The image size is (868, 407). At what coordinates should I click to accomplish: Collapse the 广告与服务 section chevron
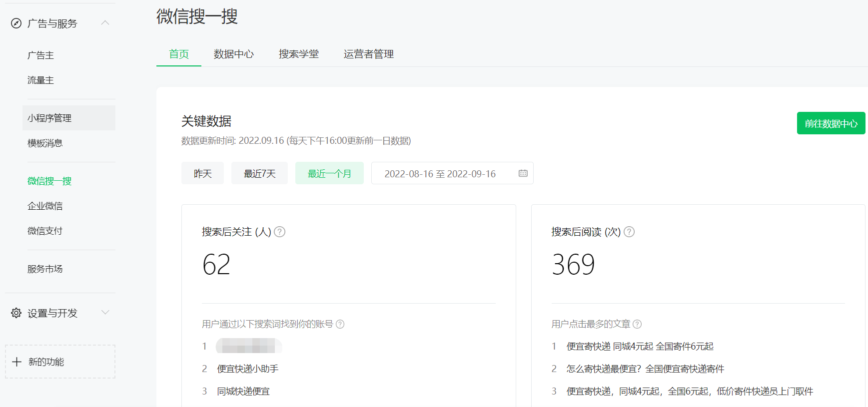pos(105,23)
